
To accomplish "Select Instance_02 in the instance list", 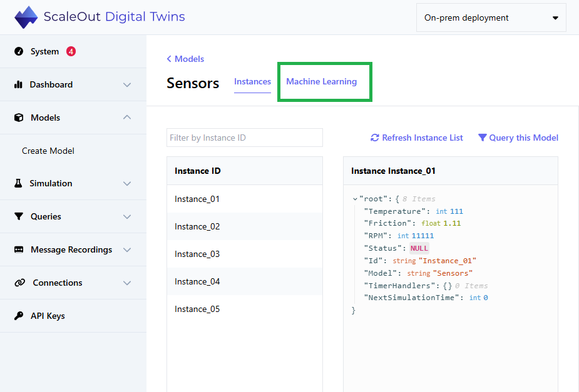I will (x=245, y=226).
